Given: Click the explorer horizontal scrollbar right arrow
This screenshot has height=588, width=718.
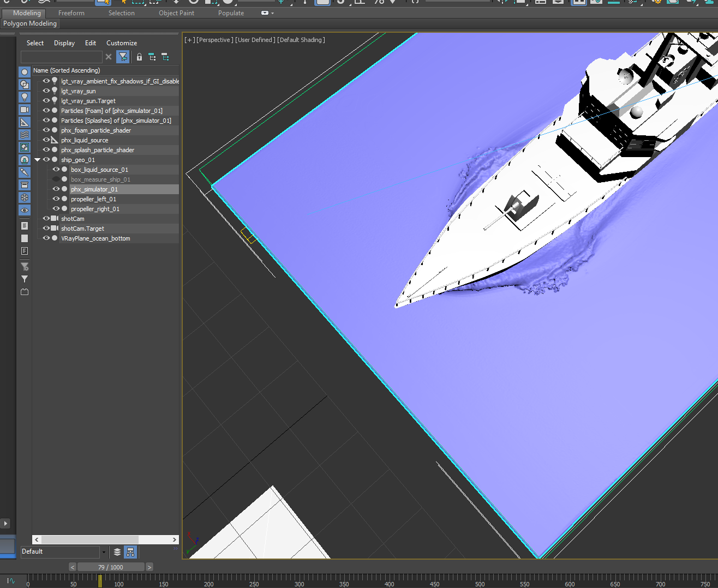Looking at the screenshot, I should (175, 539).
